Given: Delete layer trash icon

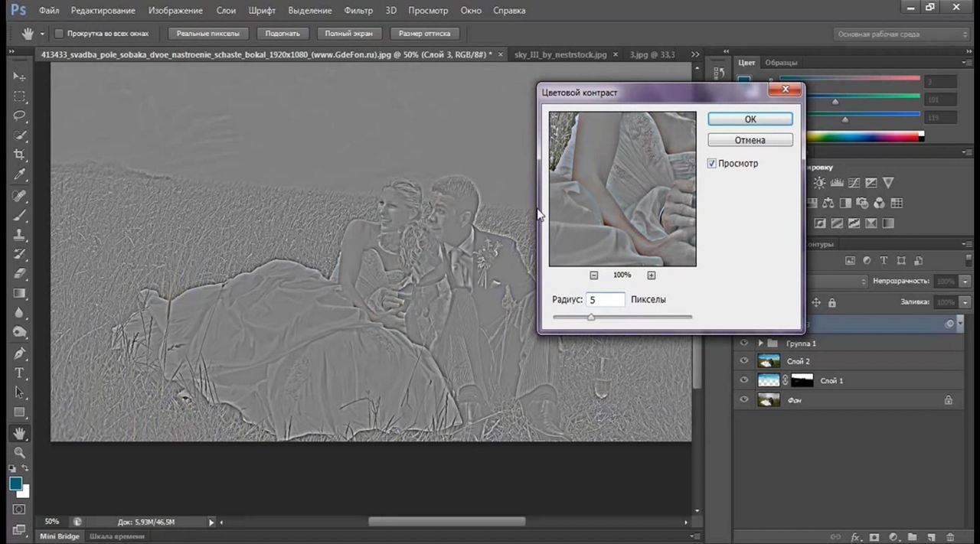Looking at the screenshot, I should point(951,538).
